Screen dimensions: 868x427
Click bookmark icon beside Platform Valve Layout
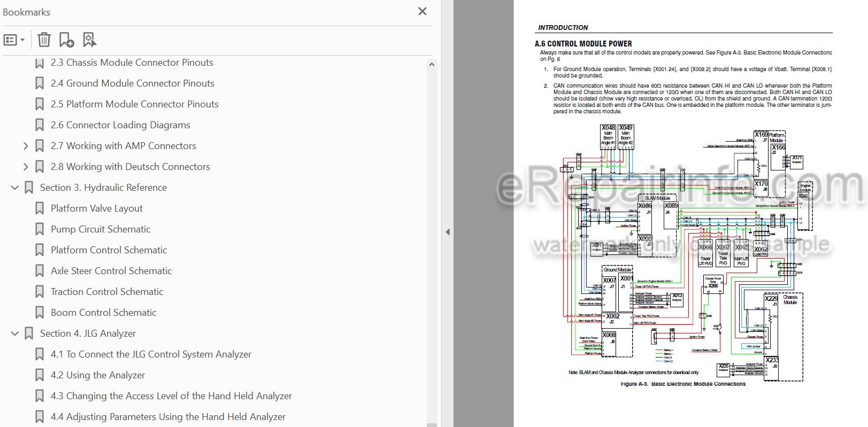[39, 209]
